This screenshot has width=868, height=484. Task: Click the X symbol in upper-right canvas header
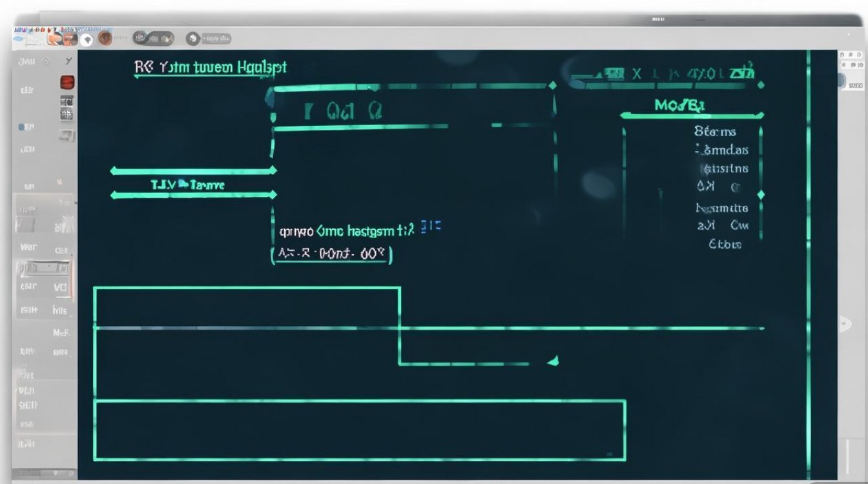[x=637, y=74]
